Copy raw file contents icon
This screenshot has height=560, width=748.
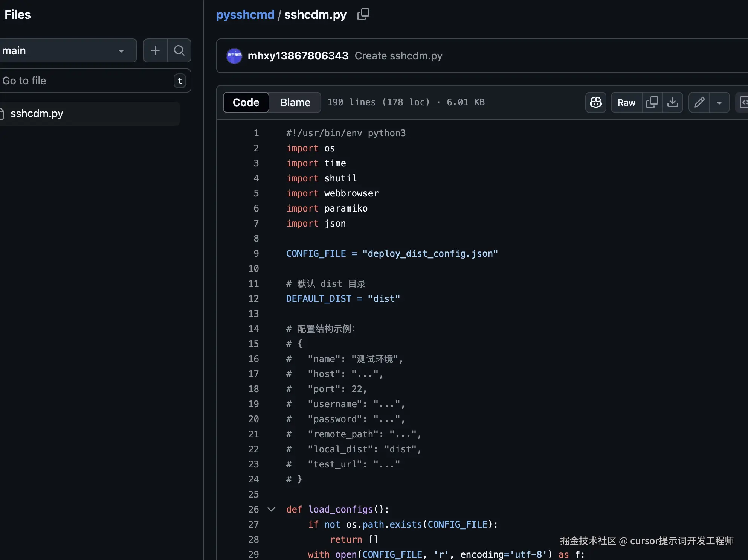[652, 102]
